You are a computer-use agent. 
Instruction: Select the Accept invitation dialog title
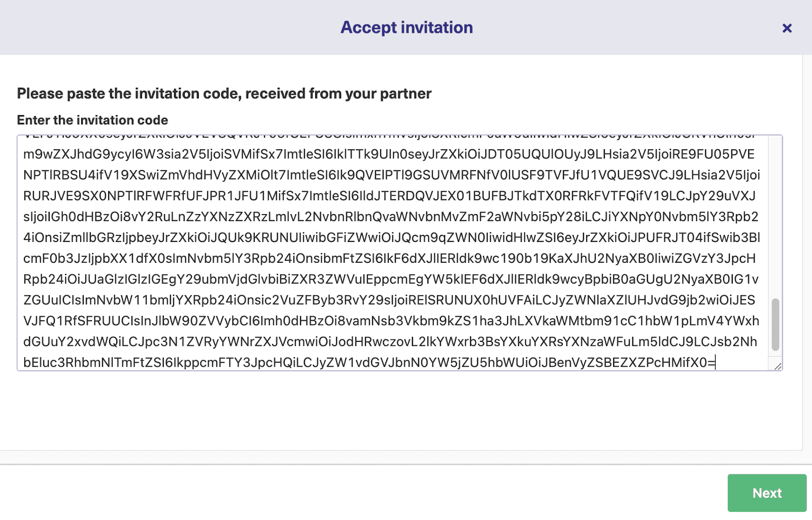click(x=406, y=27)
